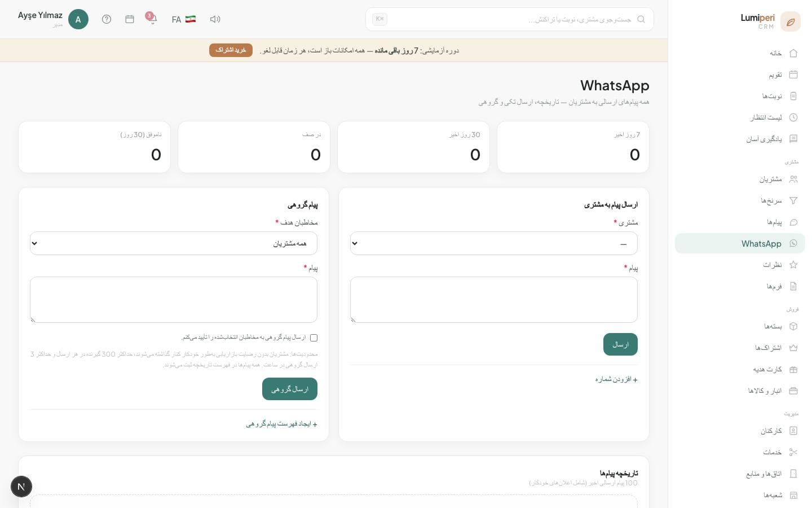The image size is (812, 508).
Task: Focus the customer search field
Action: click(x=510, y=19)
